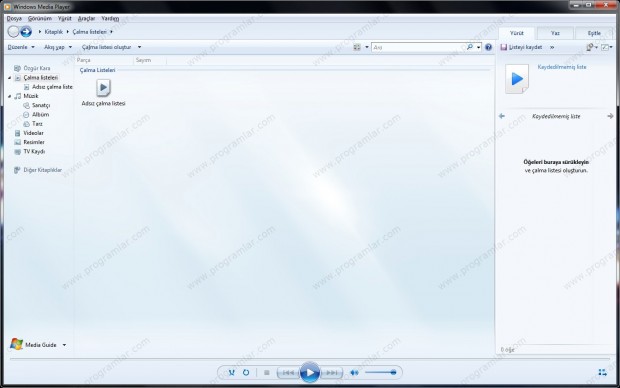Click the right arrow in list pane

coord(610,116)
